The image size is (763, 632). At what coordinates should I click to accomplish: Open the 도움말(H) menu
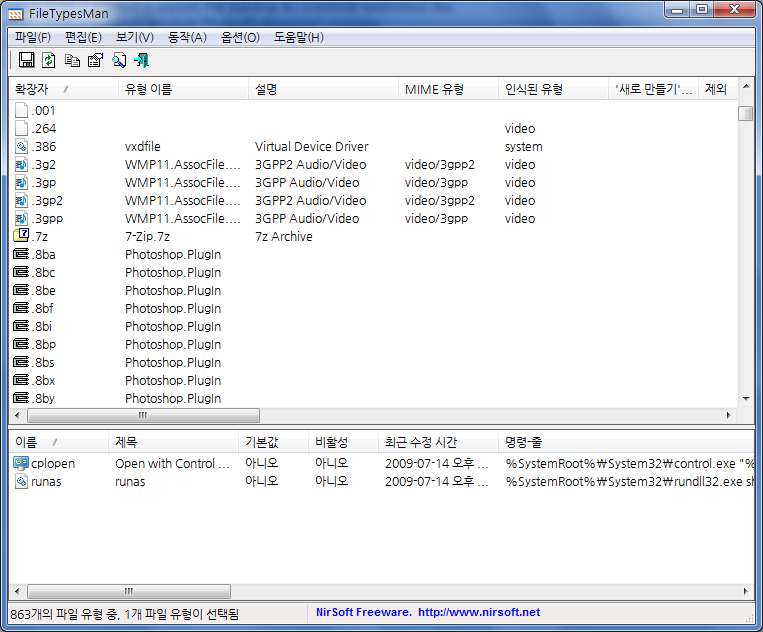298,37
